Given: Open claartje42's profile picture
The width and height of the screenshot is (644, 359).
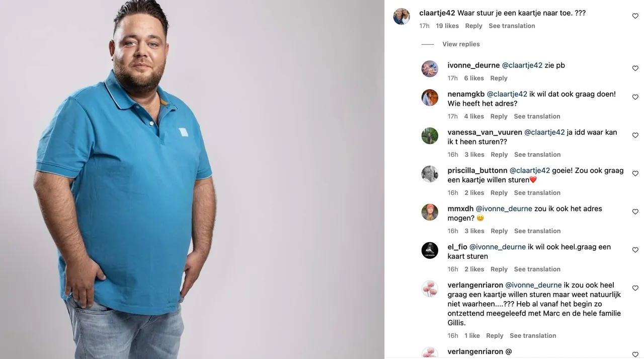Looking at the screenshot, I should tap(401, 17).
